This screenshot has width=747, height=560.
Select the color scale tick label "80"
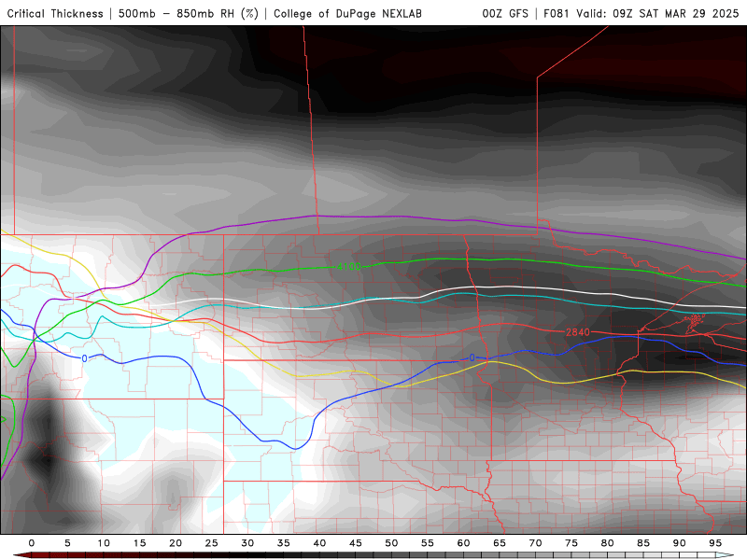607,543
